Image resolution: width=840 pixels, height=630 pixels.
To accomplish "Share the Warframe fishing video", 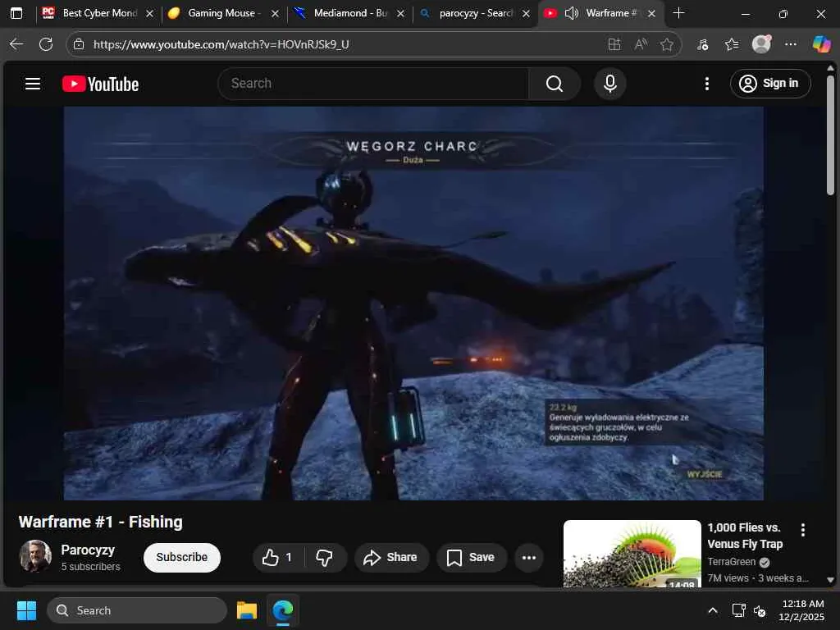I will click(x=391, y=558).
